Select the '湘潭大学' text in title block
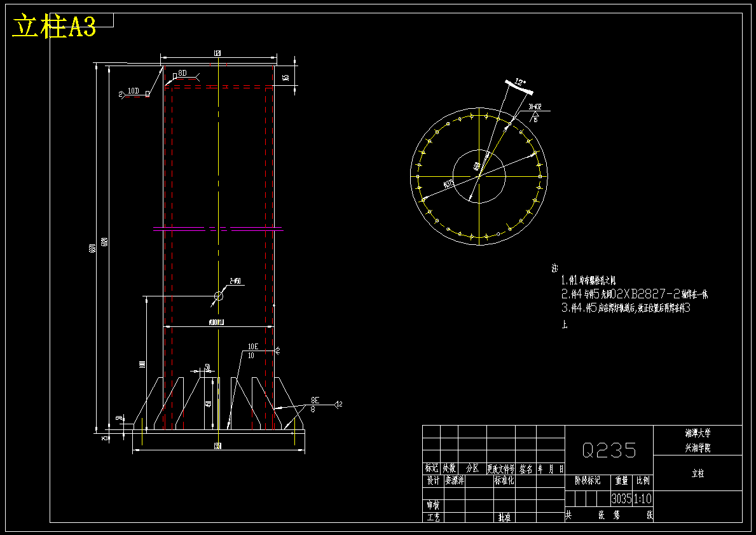Viewport: 756px width, 535px height. [x=698, y=433]
